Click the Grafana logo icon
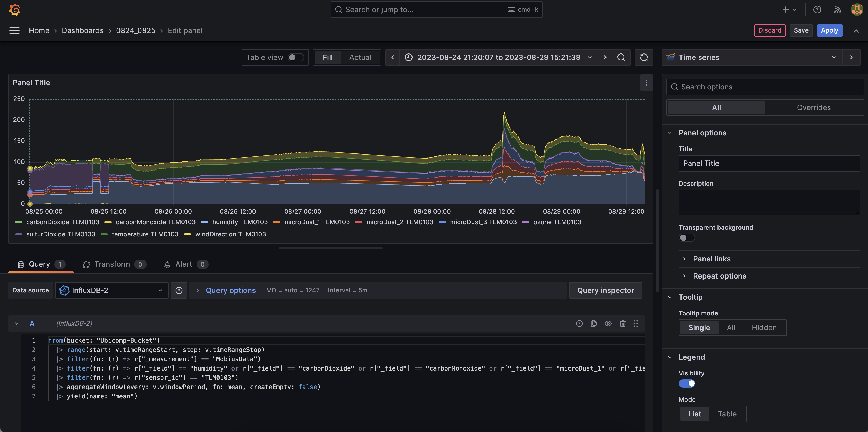Screen dimensions: 868x432 click(x=14, y=10)
